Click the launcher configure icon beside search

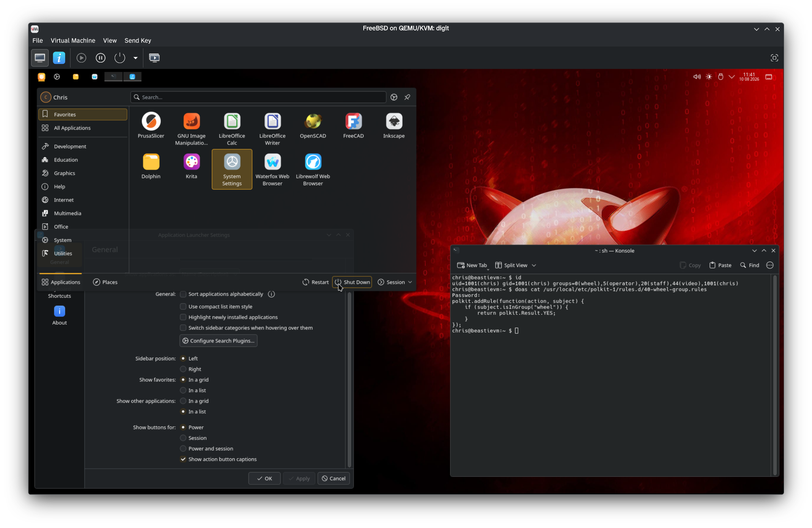click(394, 97)
